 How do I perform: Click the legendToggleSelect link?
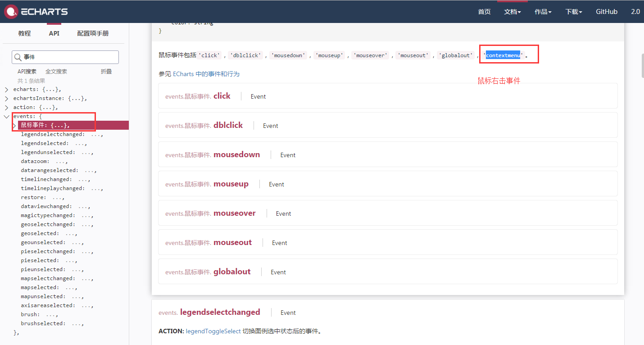point(213,331)
